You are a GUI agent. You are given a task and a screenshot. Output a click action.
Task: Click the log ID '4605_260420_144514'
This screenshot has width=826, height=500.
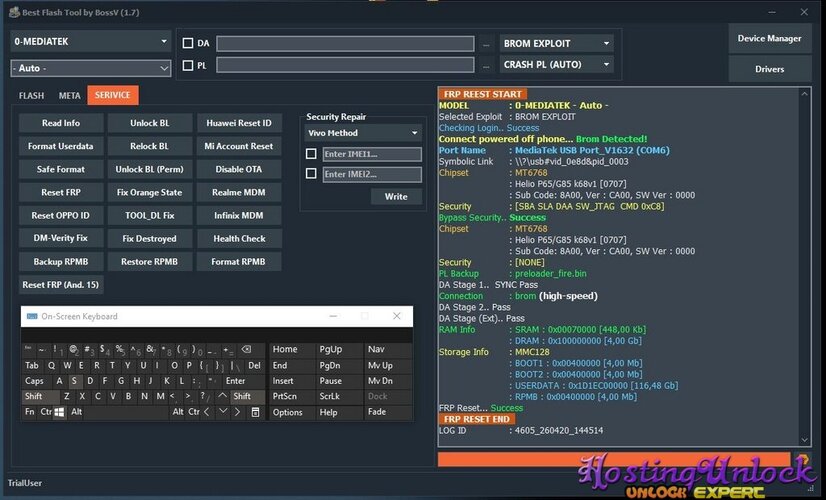click(x=559, y=430)
